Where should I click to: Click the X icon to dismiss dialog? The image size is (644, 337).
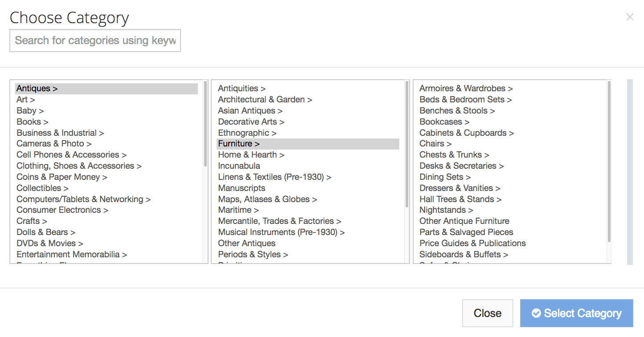point(629,17)
